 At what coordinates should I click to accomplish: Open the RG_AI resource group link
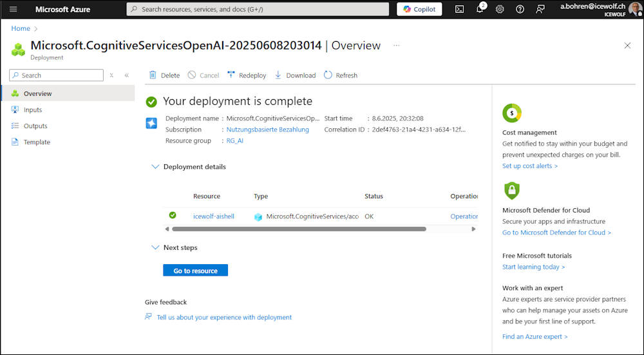pos(234,140)
